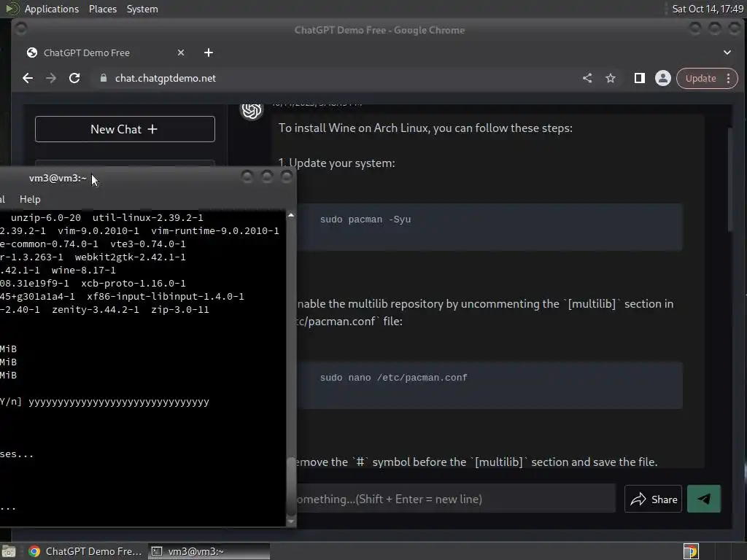Select the ChatGPT Demo Free tab

coord(105,52)
